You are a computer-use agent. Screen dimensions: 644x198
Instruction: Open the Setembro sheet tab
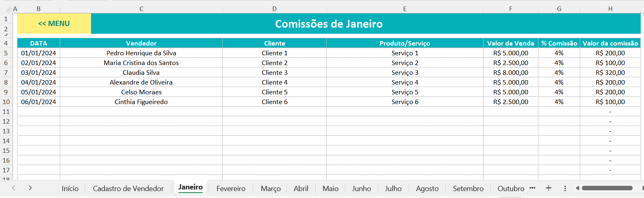click(468, 189)
